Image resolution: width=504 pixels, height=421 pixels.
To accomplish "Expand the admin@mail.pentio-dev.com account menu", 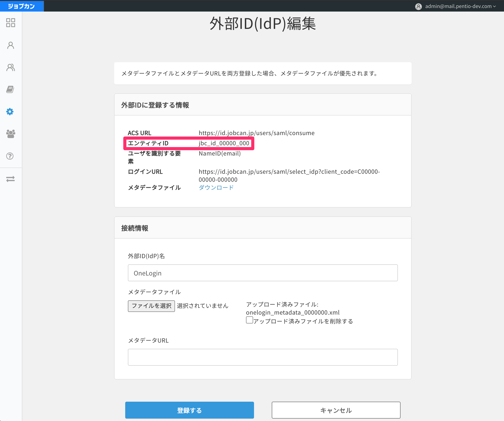I will pyautogui.click(x=460, y=6).
